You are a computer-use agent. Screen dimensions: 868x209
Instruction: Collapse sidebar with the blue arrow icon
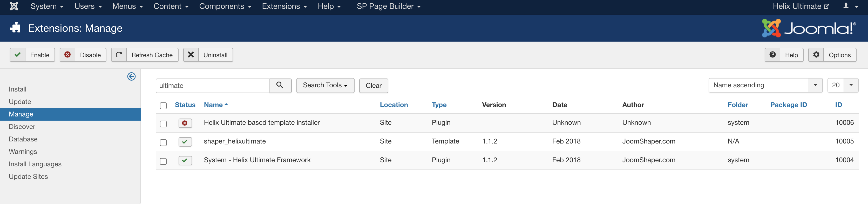coord(131,77)
